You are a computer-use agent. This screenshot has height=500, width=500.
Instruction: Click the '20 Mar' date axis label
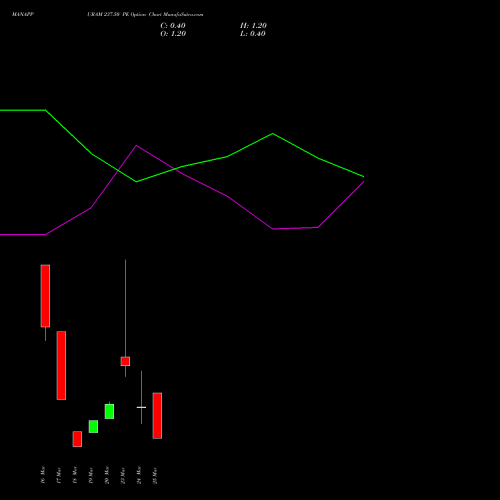(x=107, y=475)
